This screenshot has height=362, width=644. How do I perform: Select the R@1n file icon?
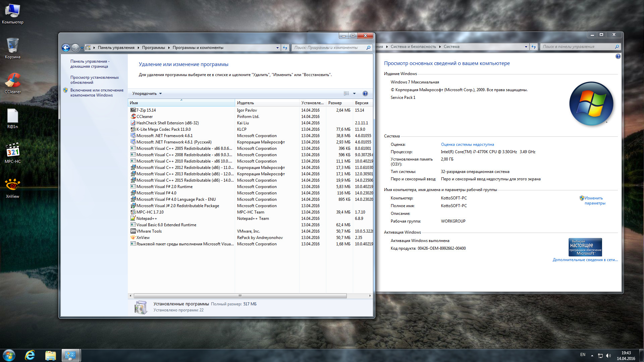pos(12,118)
